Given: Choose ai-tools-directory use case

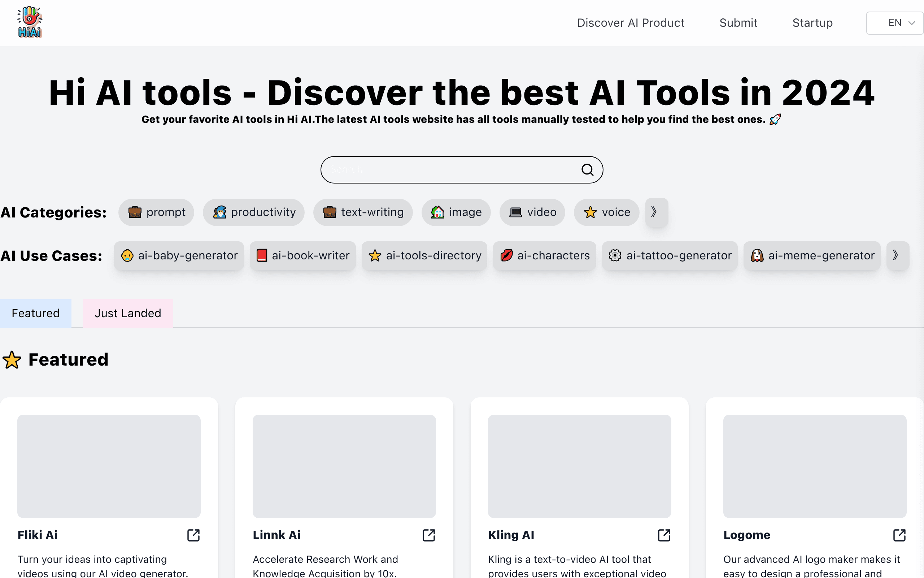Looking at the screenshot, I should pyautogui.click(x=424, y=255).
